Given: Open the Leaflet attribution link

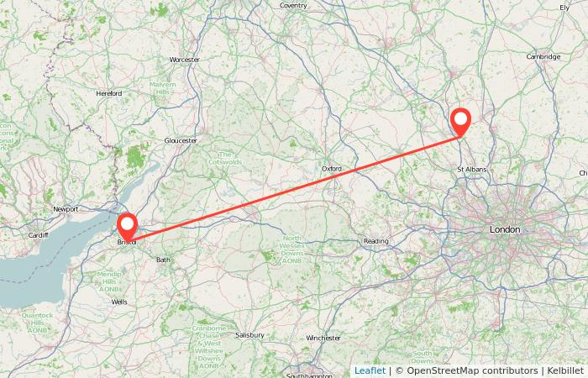Looking at the screenshot, I should (x=370, y=371).
